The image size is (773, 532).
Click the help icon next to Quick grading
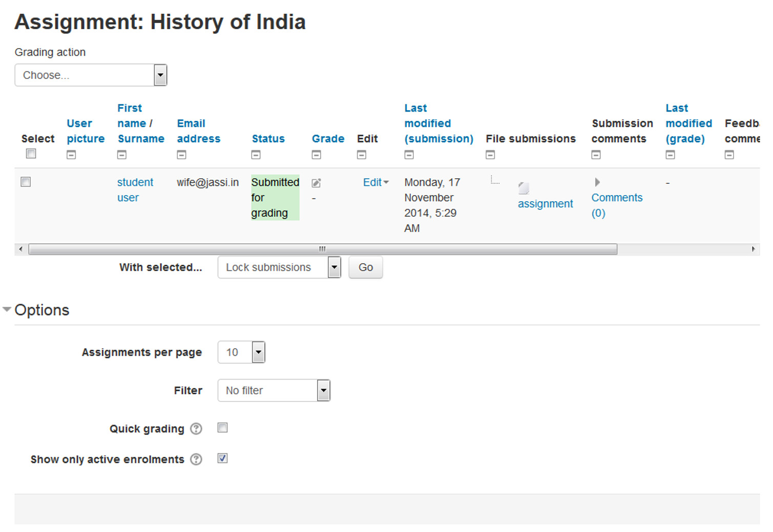[196, 429]
